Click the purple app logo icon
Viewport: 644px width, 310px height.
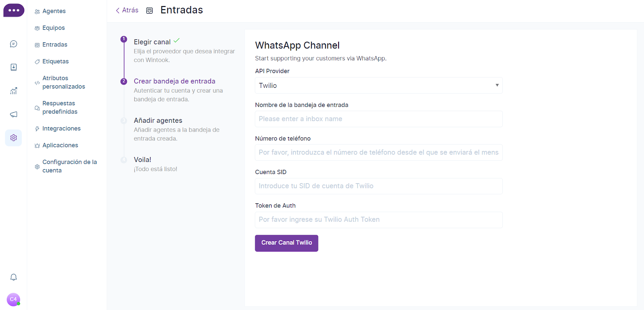tap(14, 10)
